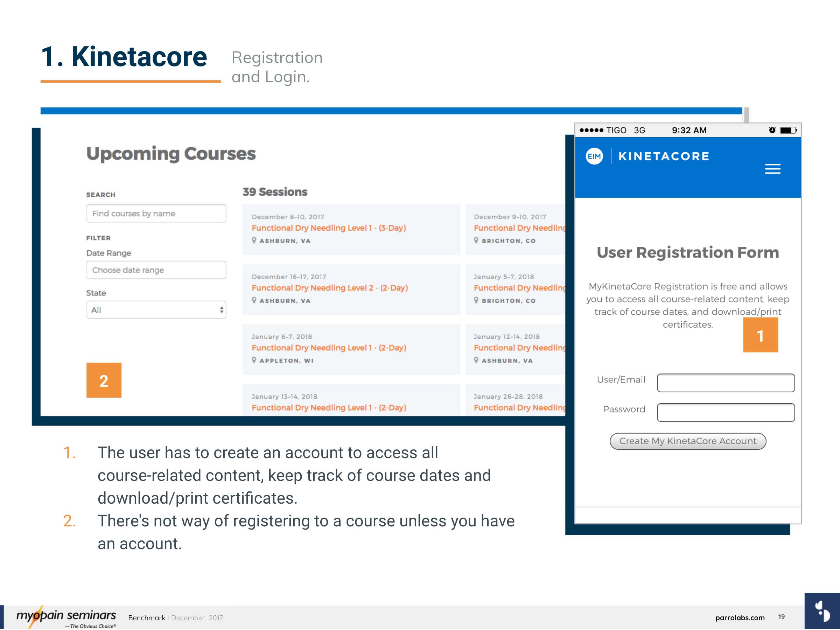Open the hamburger menu in Kinetacore mobile header
Screen dimensions: 840x630
[x=772, y=169]
